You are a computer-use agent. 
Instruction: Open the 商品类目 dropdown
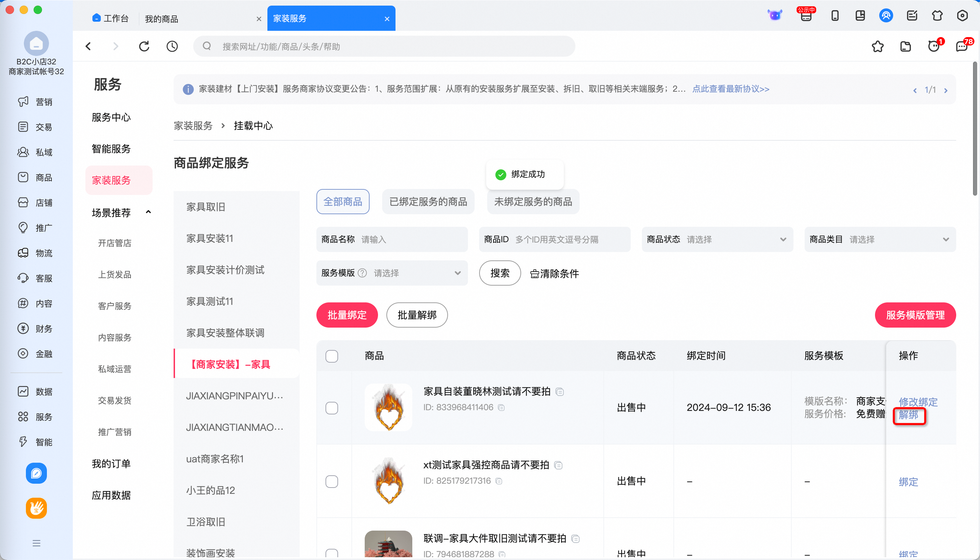(880, 240)
